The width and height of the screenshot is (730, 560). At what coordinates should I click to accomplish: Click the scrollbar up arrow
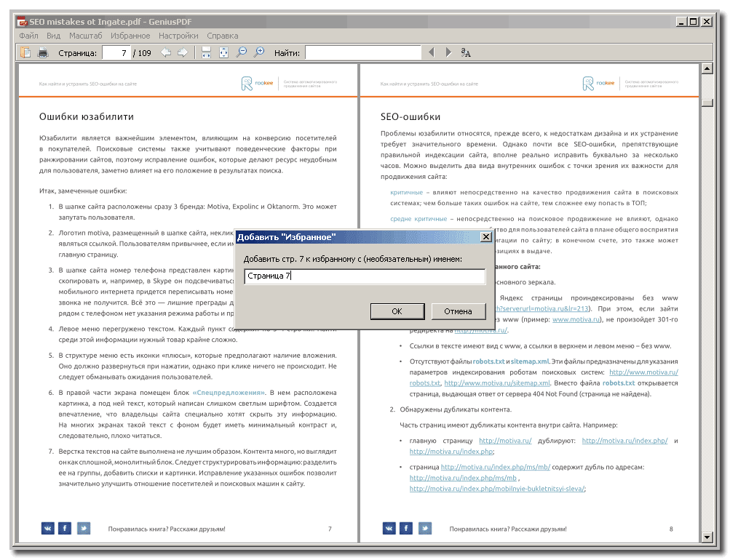(707, 69)
